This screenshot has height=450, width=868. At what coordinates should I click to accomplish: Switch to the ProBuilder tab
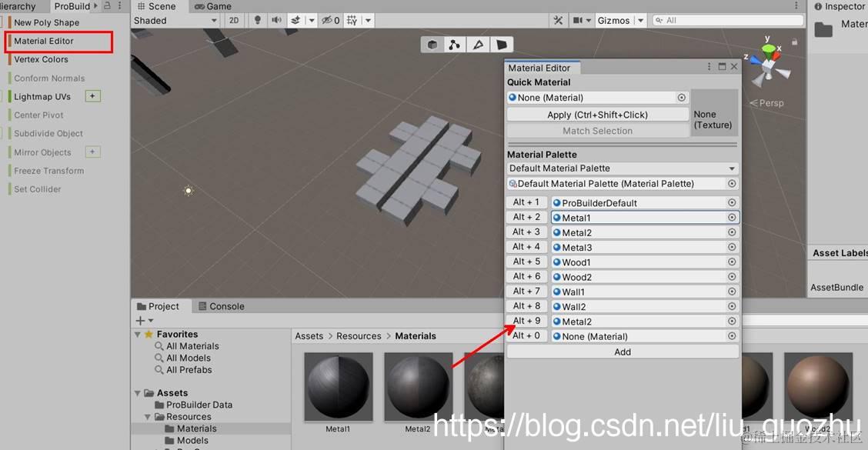coord(72,6)
